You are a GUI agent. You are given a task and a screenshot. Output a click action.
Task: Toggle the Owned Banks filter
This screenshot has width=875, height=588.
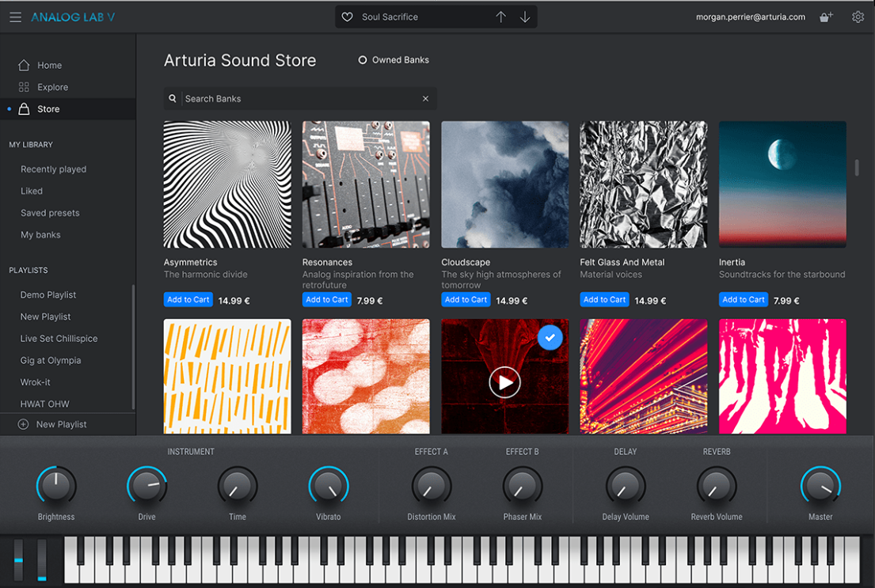(x=363, y=60)
